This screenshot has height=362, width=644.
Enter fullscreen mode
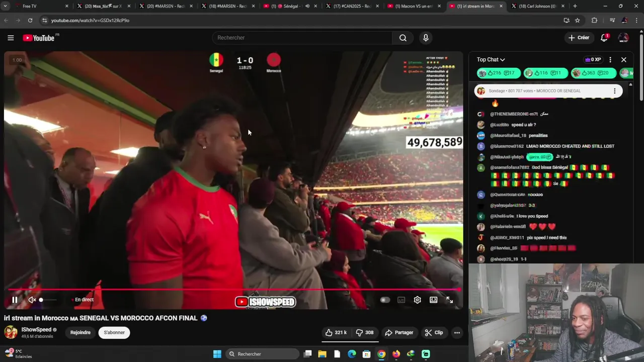pos(449,300)
